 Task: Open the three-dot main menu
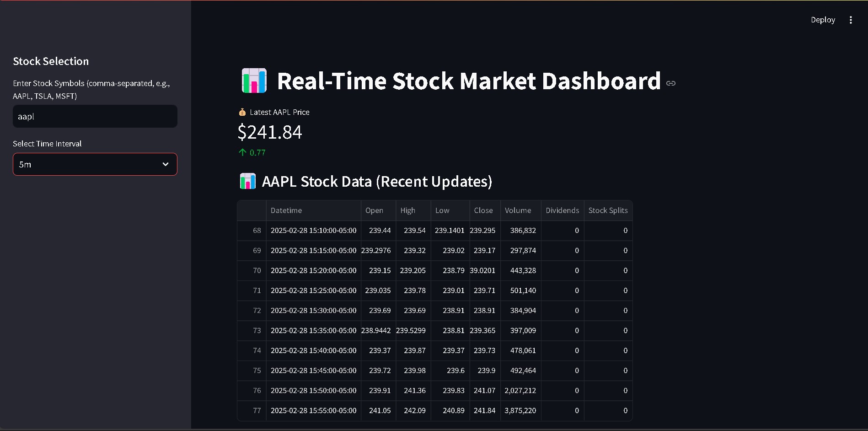(x=851, y=20)
